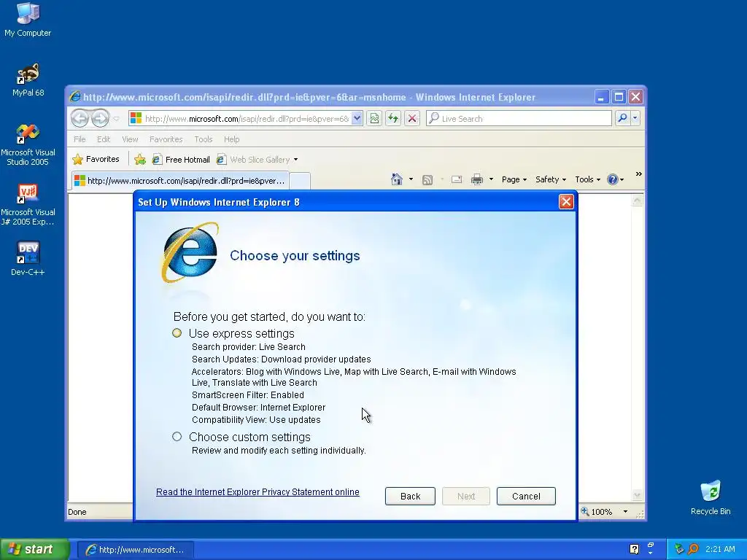Open search provider dropdown arrow

click(635, 118)
